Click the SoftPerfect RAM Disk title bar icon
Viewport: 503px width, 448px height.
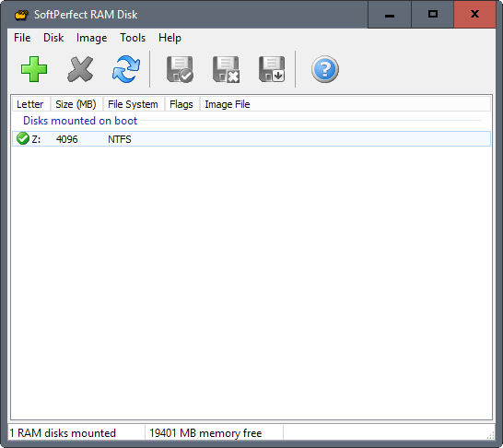point(21,15)
